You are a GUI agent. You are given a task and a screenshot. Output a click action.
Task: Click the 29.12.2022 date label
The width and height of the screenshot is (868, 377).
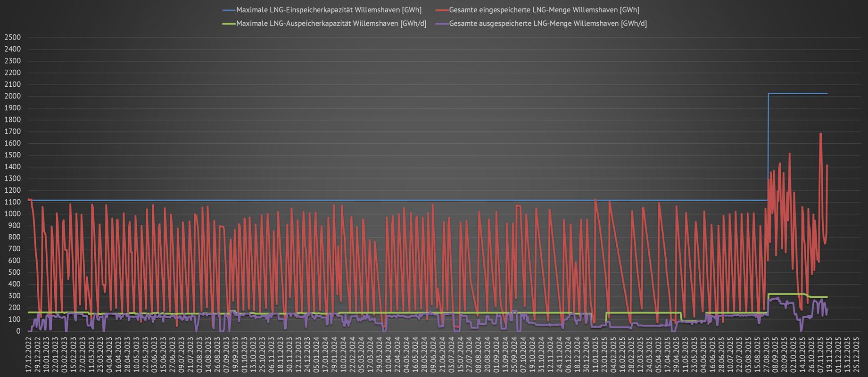(37, 354)
